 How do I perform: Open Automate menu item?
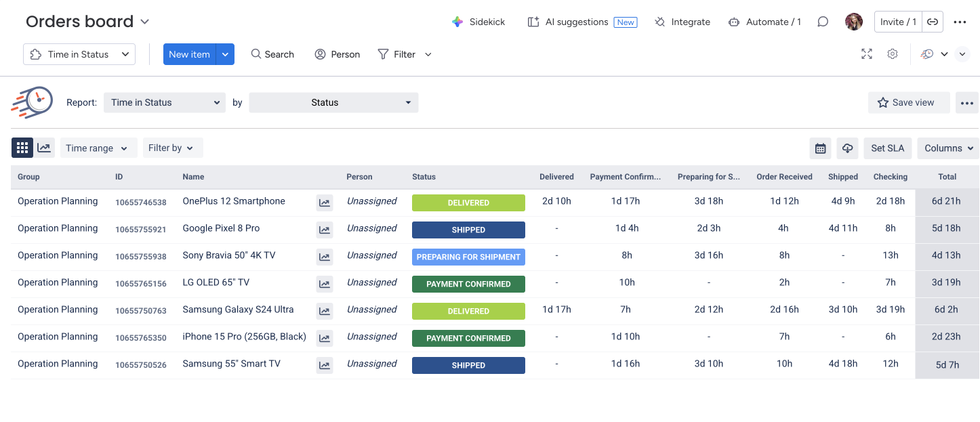764,22
